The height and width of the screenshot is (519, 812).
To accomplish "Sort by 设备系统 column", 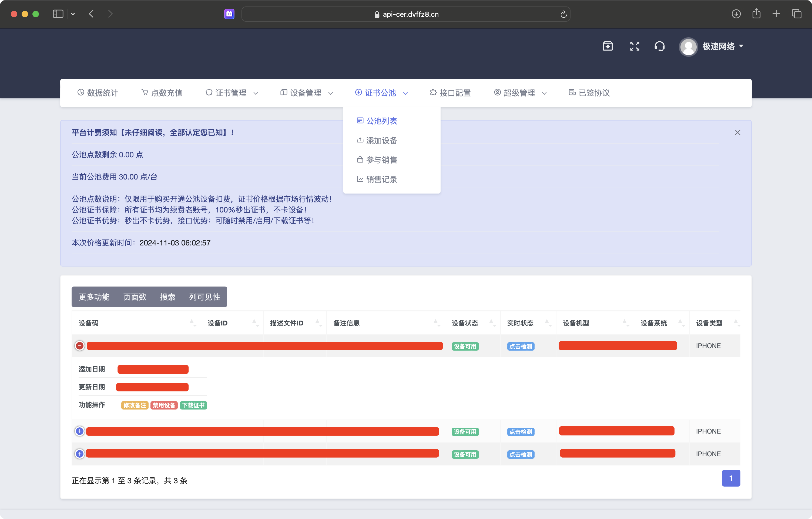I will tap(662, 323).
